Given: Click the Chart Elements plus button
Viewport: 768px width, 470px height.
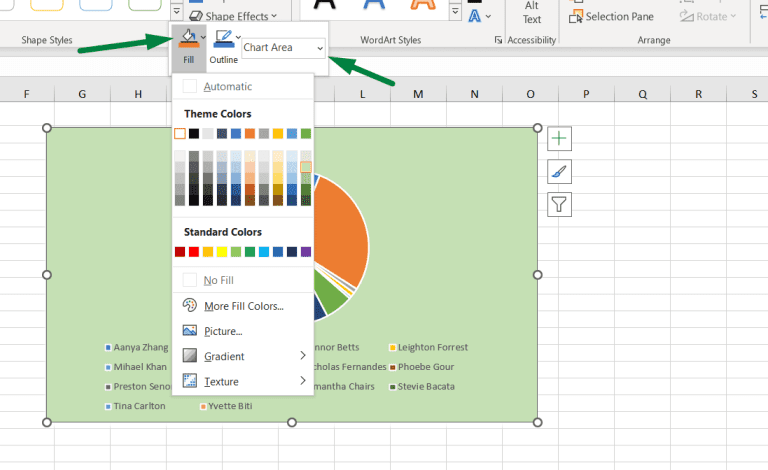Looking at the screenshot, I should [559, 139].
